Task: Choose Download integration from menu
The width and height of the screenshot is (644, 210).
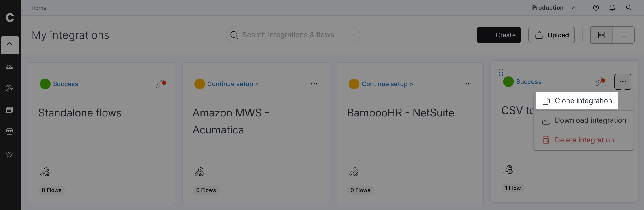Action: (584, 120)
